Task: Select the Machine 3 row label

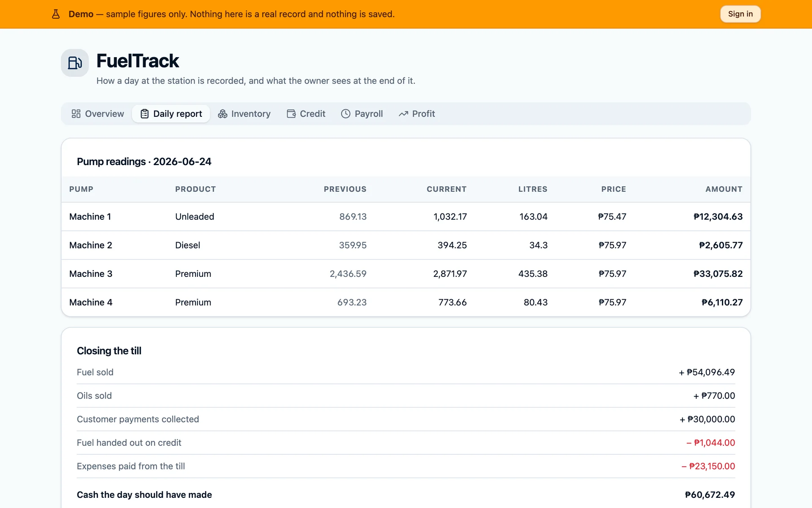Action: point(91,274)
